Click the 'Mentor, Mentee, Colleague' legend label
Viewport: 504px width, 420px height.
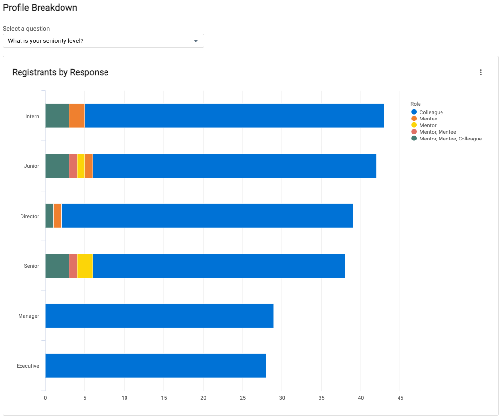(x=450, y=139)
